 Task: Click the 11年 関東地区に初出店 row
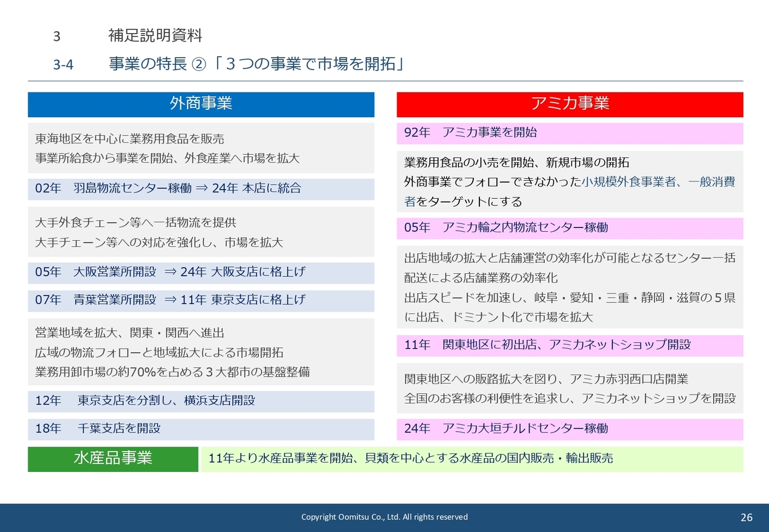point(570,345)
